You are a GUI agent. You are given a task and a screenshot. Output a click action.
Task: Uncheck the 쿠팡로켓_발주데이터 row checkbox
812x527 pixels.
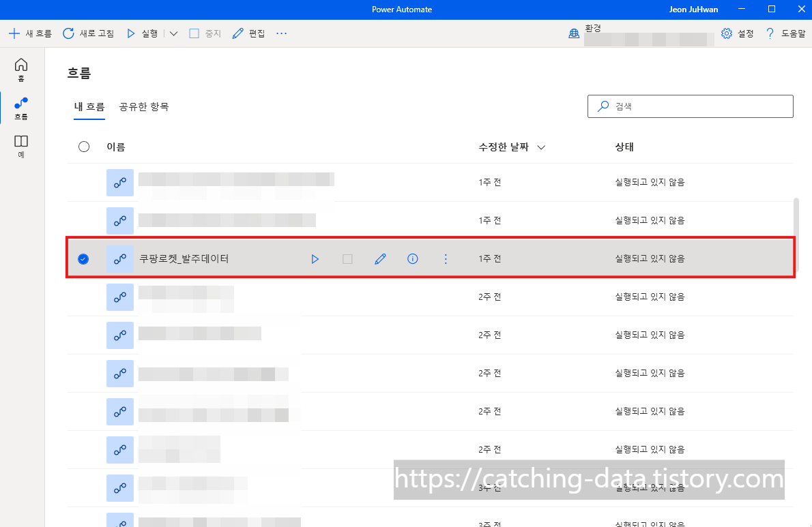[83, 259]
